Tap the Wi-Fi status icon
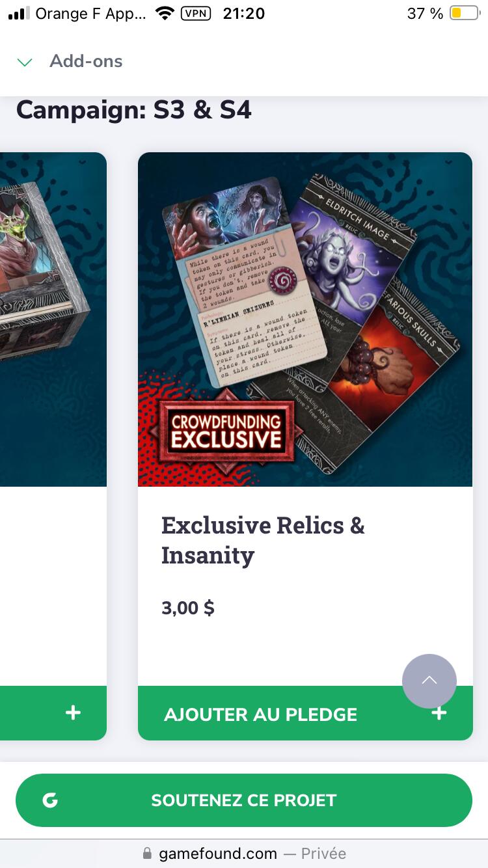 tap(166, 13)
